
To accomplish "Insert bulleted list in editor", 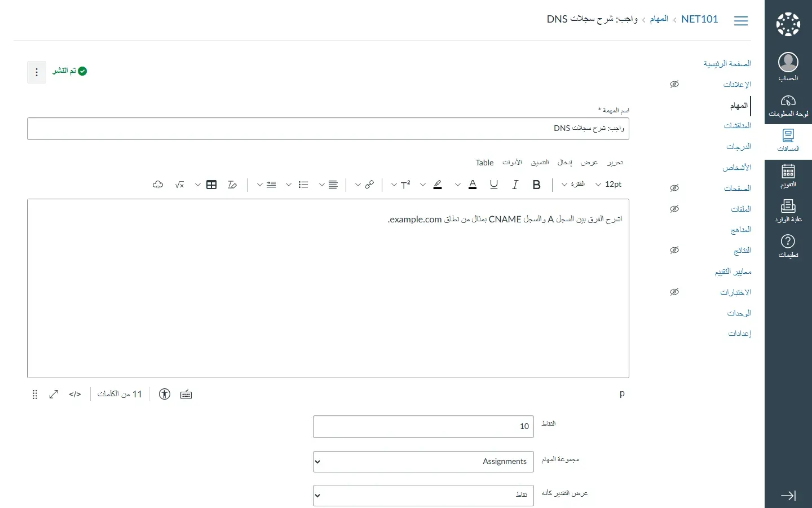I will click(303, 185).
